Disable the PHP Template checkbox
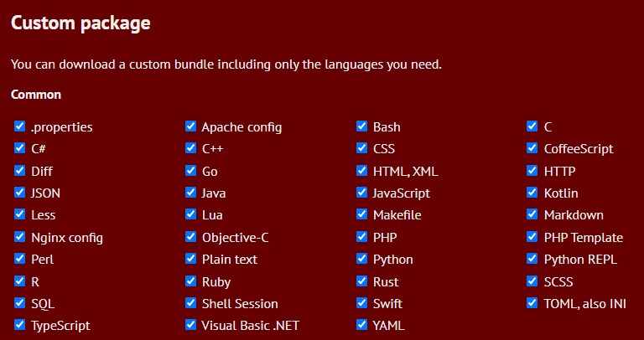This screenshot has height=340, width=644. (x=532, y=237)
